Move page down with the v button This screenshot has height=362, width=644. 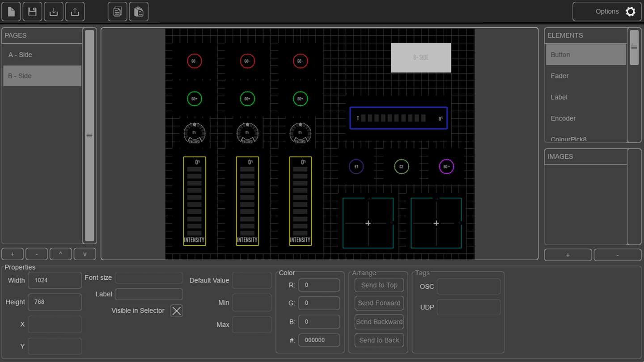(x=85, y=254)
